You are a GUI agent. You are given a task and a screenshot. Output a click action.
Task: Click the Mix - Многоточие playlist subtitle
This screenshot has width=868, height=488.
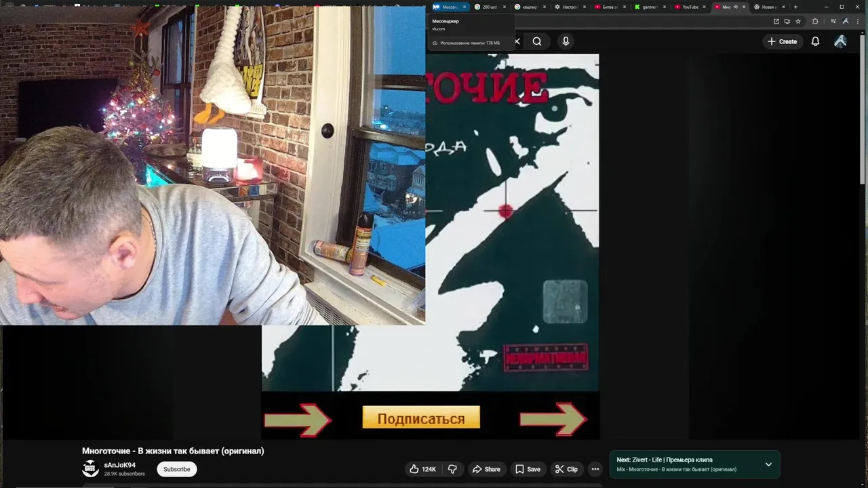pyautogui.click(x=677, y=469)
